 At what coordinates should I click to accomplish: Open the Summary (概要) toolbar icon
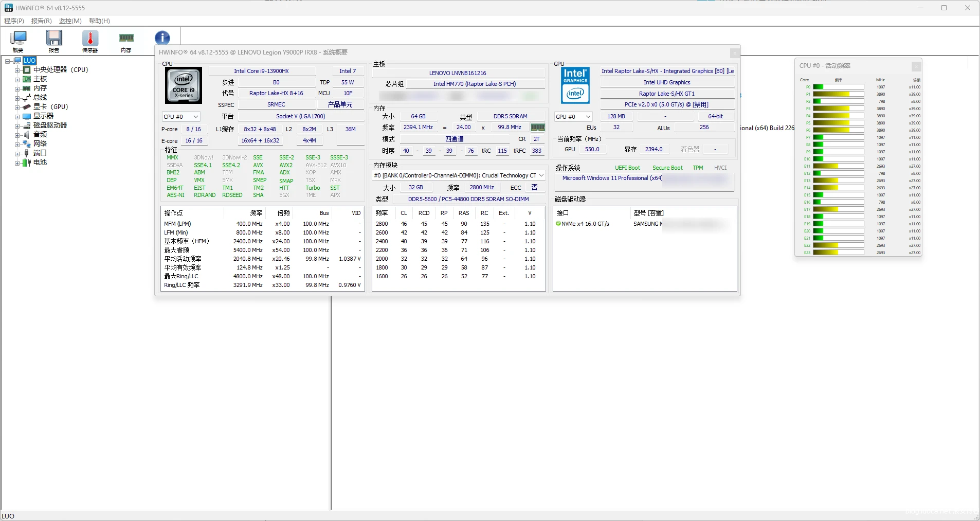click(19, 41)
